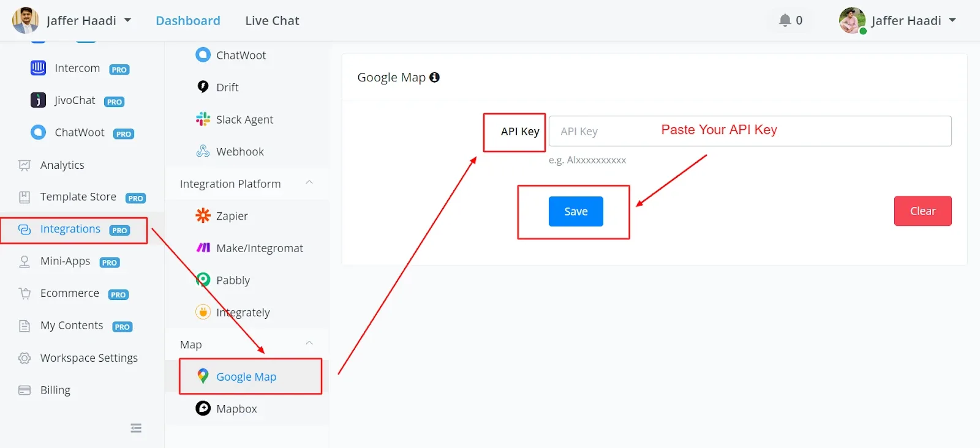This screenshot has width=980, height=448.
Task: Open Ecommerce in the sidebar
Action: pos(70,294)
